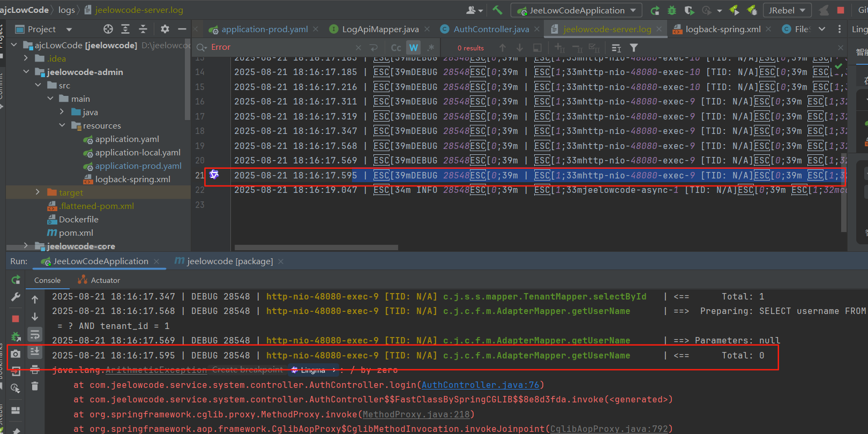
Task: Start Debug with the green bug icon
Action: point(672,10)
